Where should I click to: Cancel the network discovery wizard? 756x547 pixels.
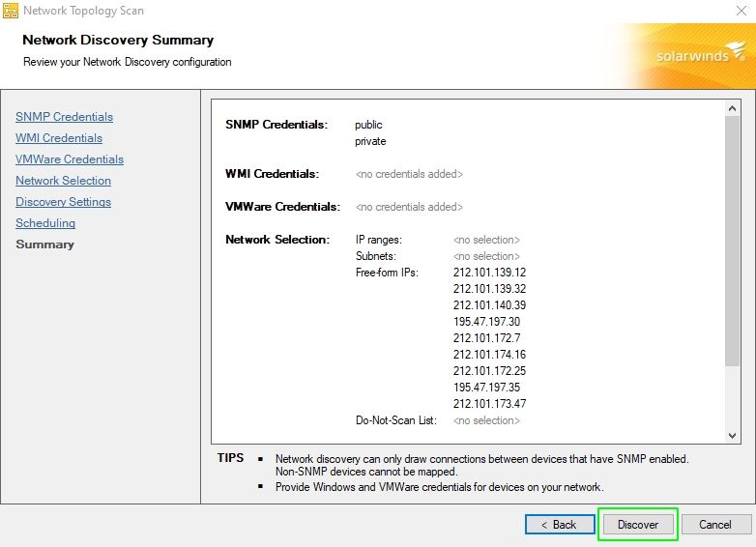[715, 525]
